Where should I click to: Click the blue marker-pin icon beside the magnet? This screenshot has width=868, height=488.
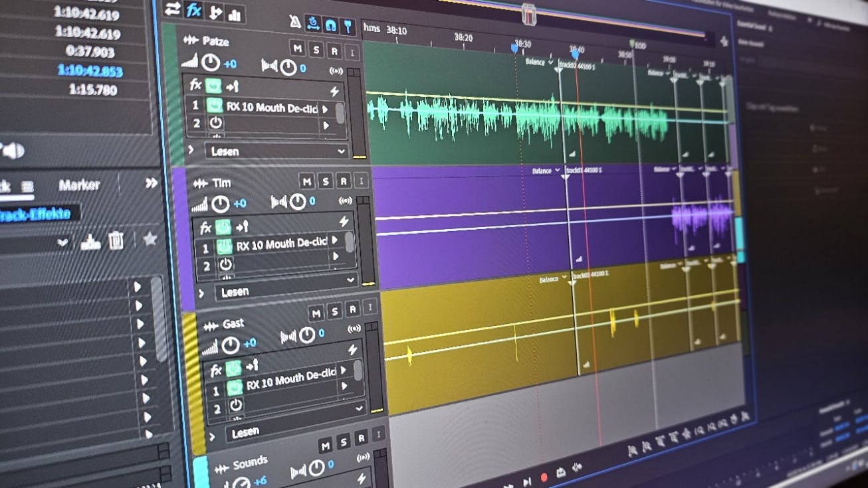coord(347,27)
